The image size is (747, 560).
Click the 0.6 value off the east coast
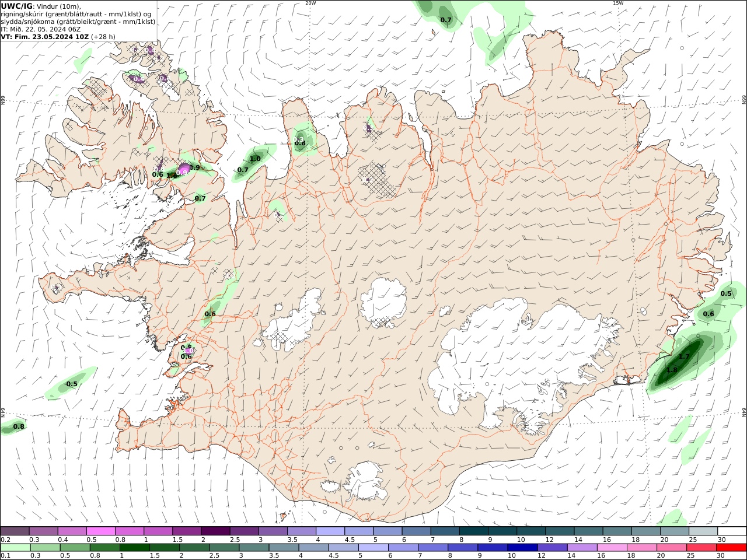point(708,314)
